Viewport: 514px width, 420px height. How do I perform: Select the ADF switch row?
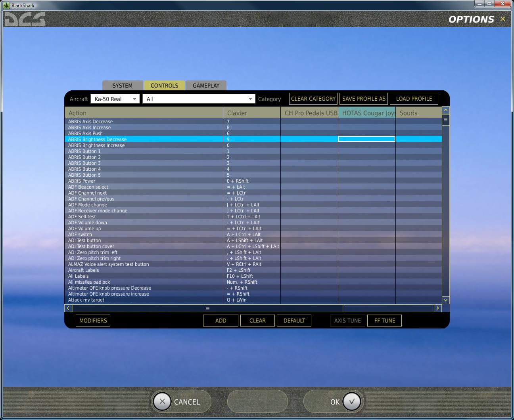click(253, 235)
